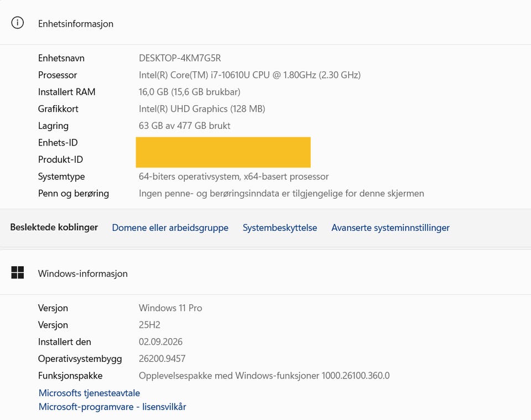This screenshot has height=420, width=531.
Task: Click the info icon beside Enhetsinformasjon
Action: coord(17,23)
